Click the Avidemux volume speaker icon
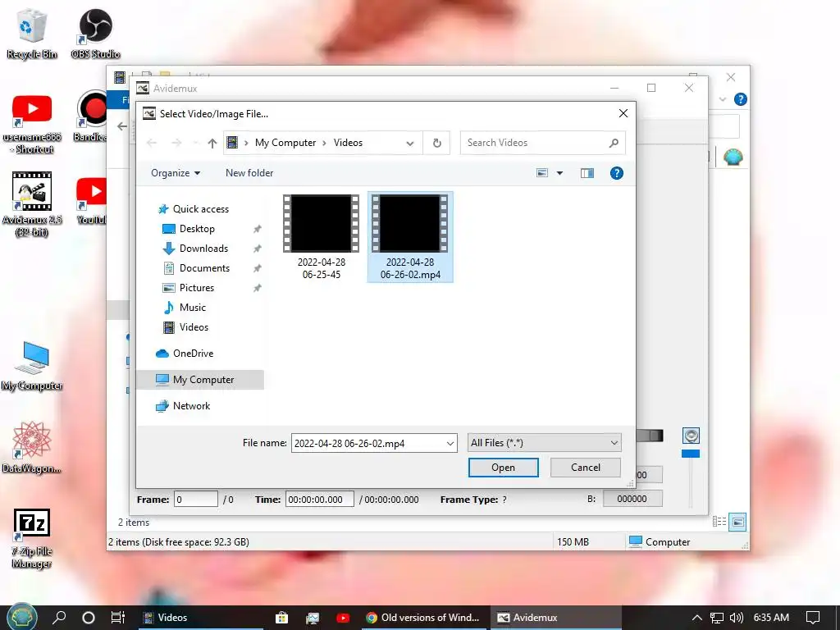Screen dimensions: 840x630 pos(691,436)
